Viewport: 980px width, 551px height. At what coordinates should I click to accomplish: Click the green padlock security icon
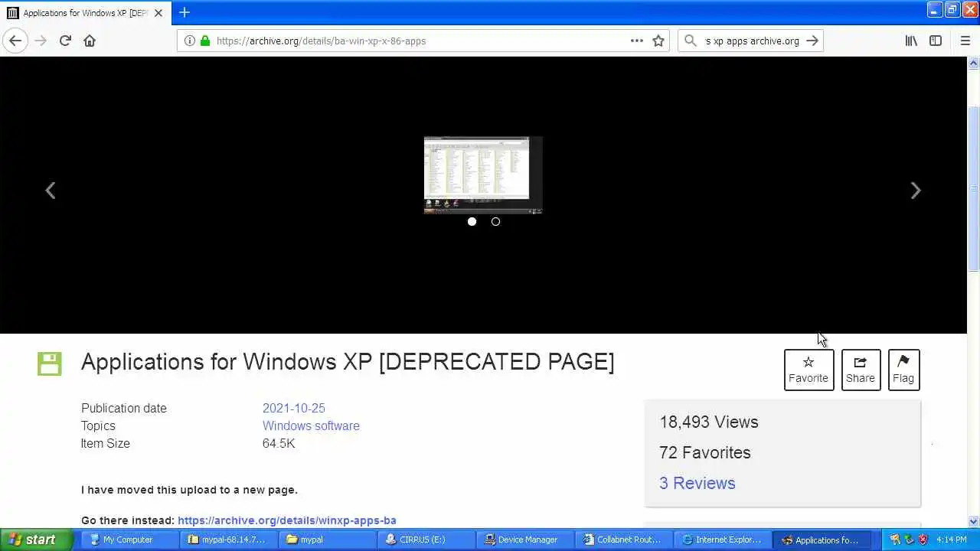coord(205,41)
